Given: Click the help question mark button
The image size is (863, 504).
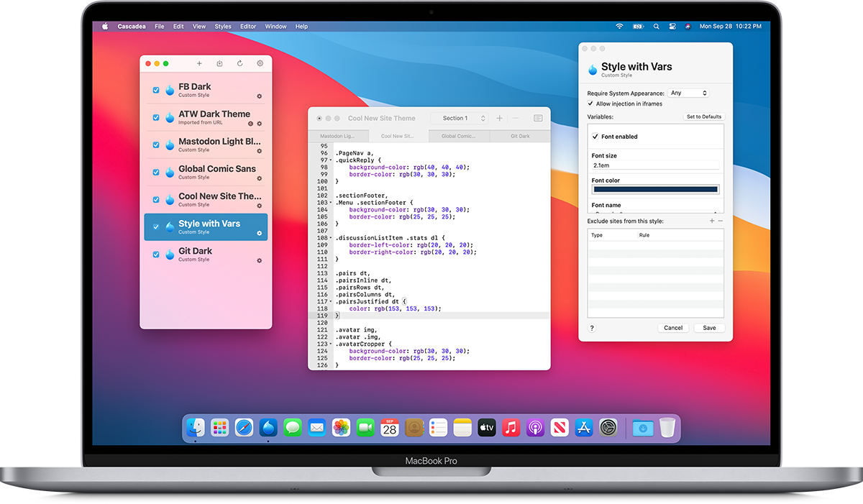Looking at the screenshot, I should click(592, 328).
